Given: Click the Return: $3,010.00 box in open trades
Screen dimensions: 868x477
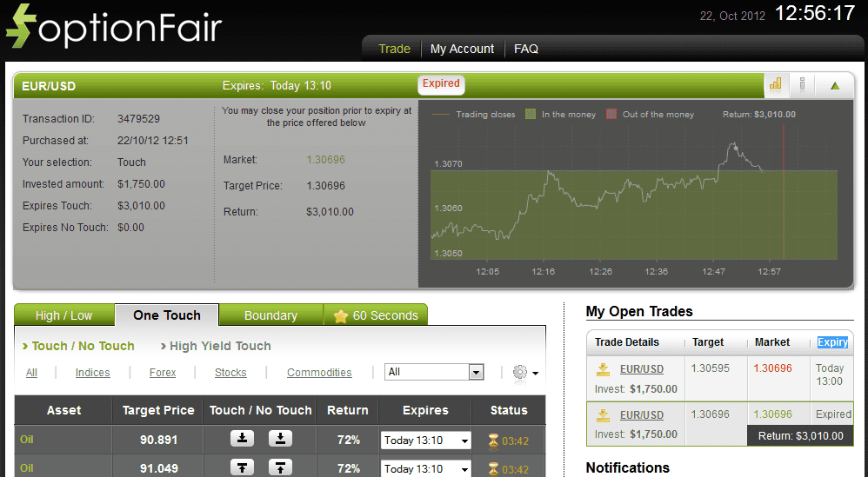Looking at the screenshot, I should (x=800, y=435).
